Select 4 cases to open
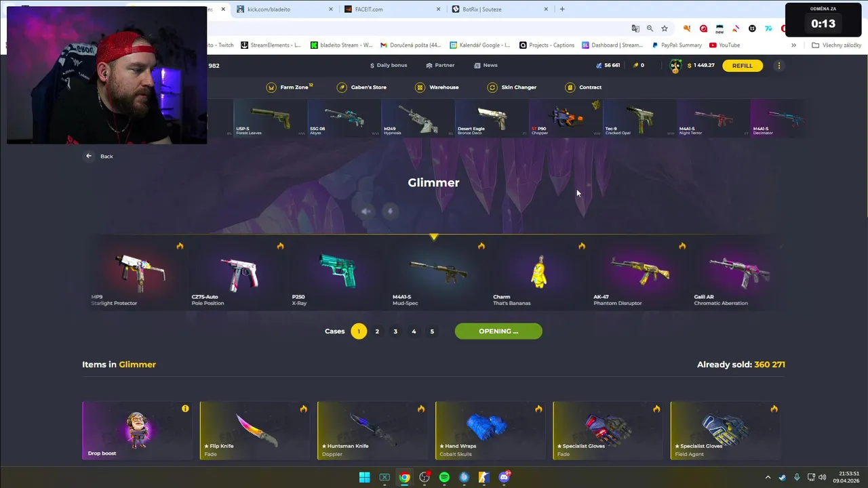The image size is (868, 488). pos(414,331)
